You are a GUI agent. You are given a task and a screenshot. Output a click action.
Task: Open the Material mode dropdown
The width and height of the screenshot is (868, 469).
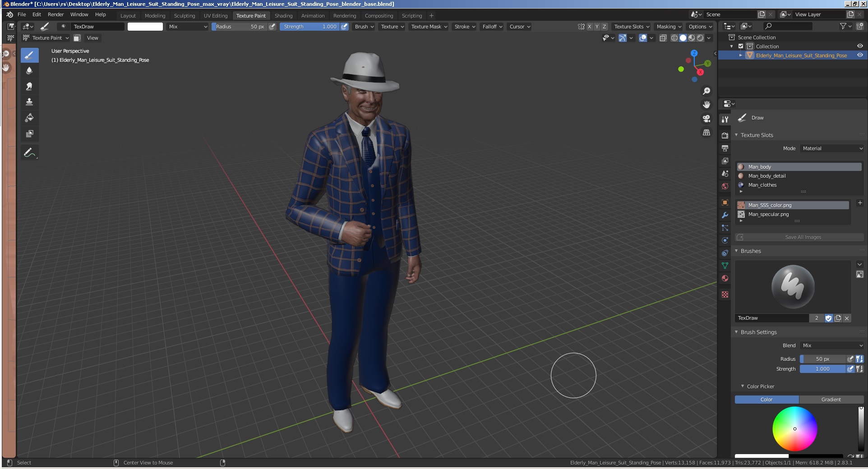[x=832, y=148]
